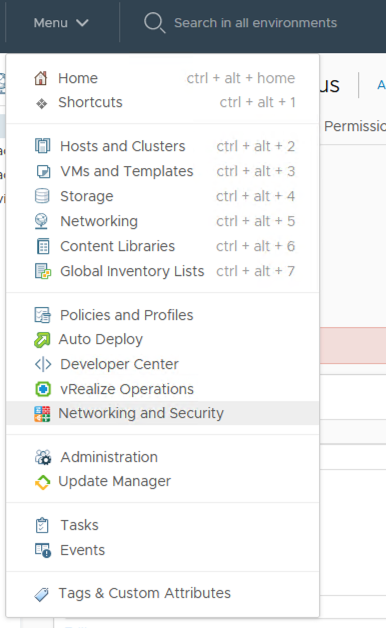
Task: Click the vRealize Operations icon
Action: (42, 389)
